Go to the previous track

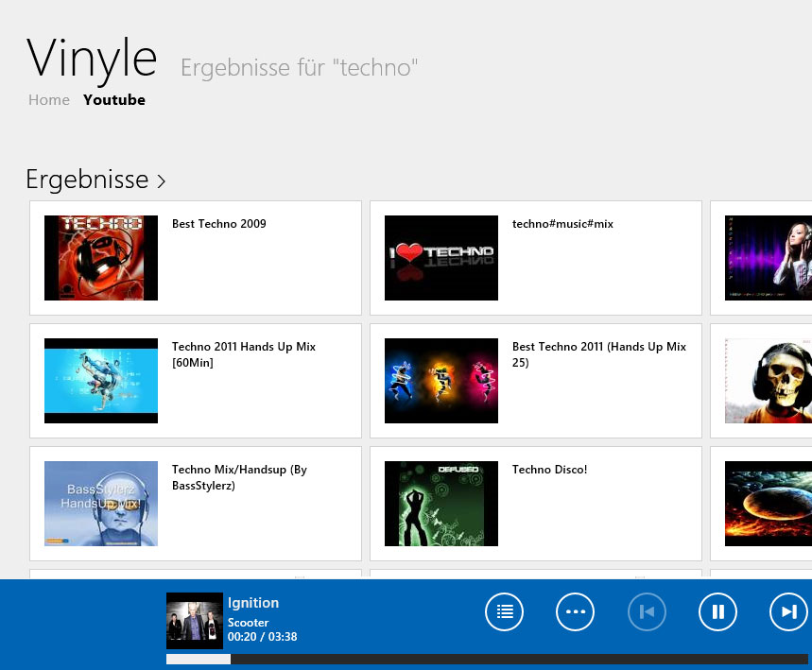647,611
